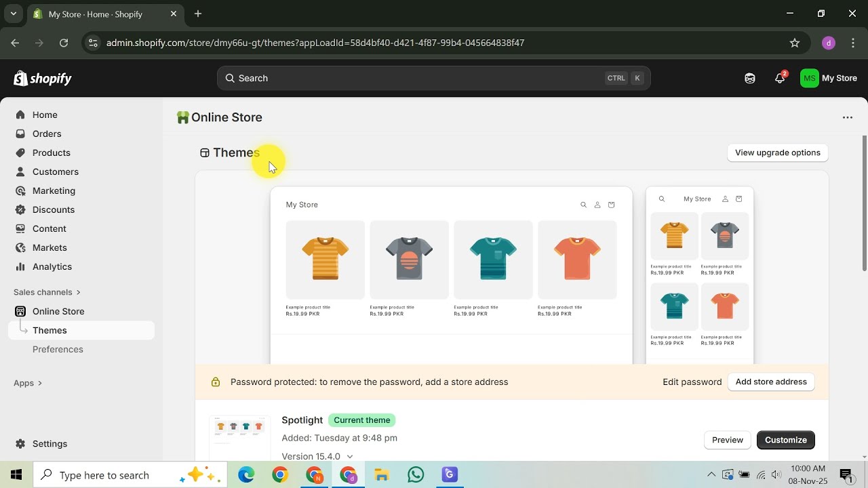The image size is (868, 488).
Task: Click the Shopify logo
Action: [x=43, y=78]
